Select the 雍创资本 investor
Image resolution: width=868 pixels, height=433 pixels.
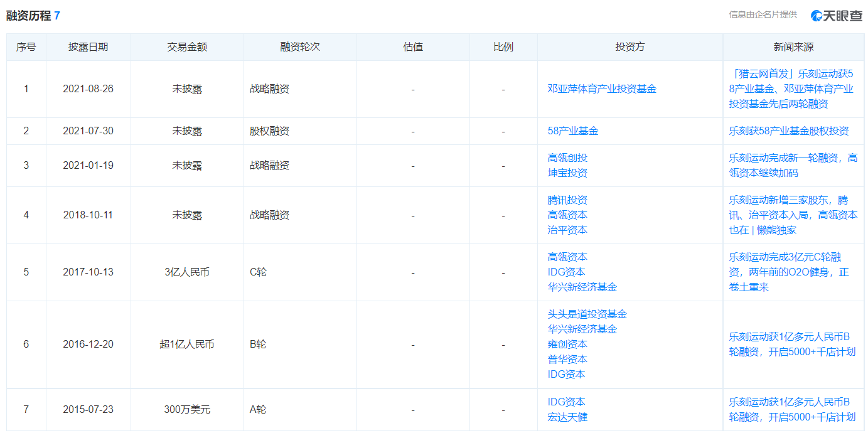(567, 345)
